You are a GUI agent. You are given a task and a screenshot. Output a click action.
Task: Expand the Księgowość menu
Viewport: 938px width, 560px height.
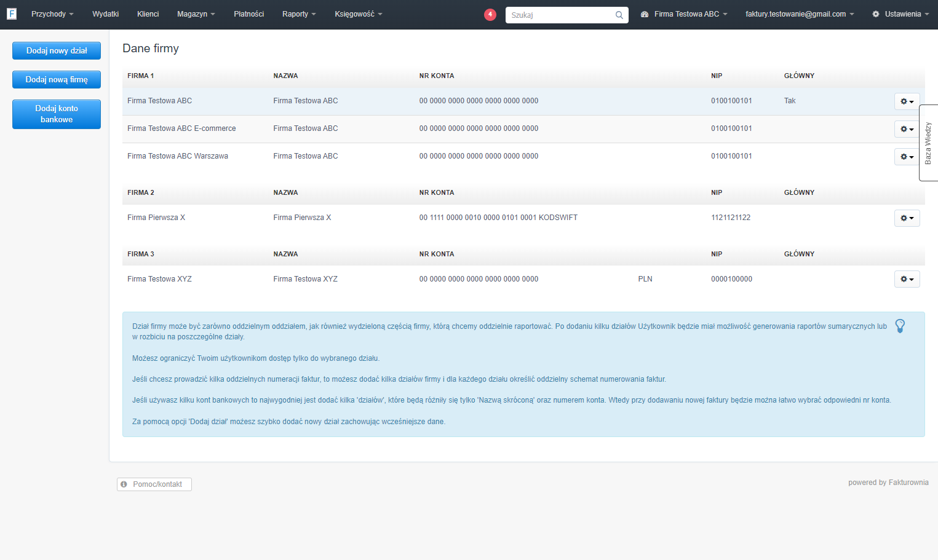point(359,14)
